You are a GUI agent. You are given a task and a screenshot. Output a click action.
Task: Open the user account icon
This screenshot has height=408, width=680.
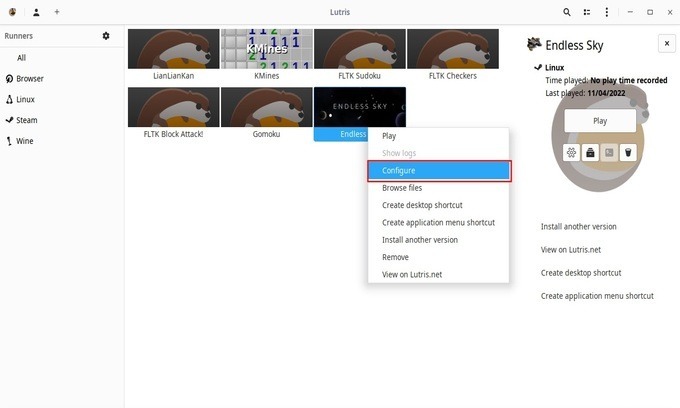tap(36, 12)
